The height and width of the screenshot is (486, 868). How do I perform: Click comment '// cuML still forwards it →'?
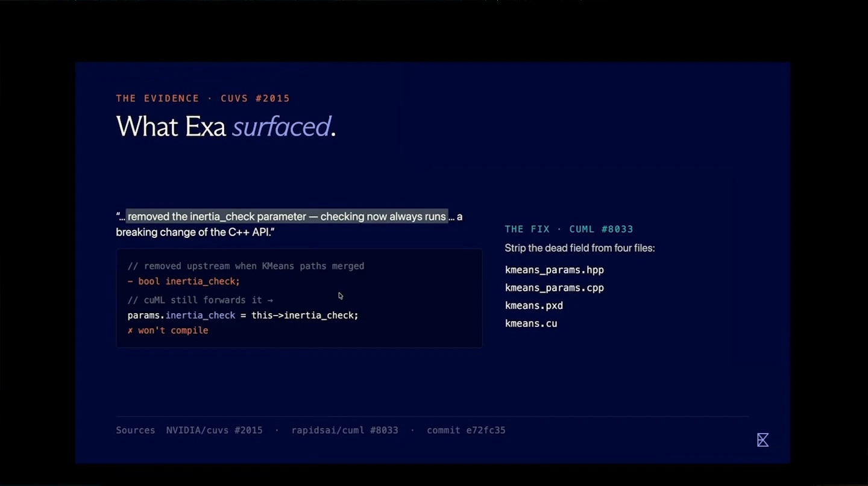(x=200, y=300)
